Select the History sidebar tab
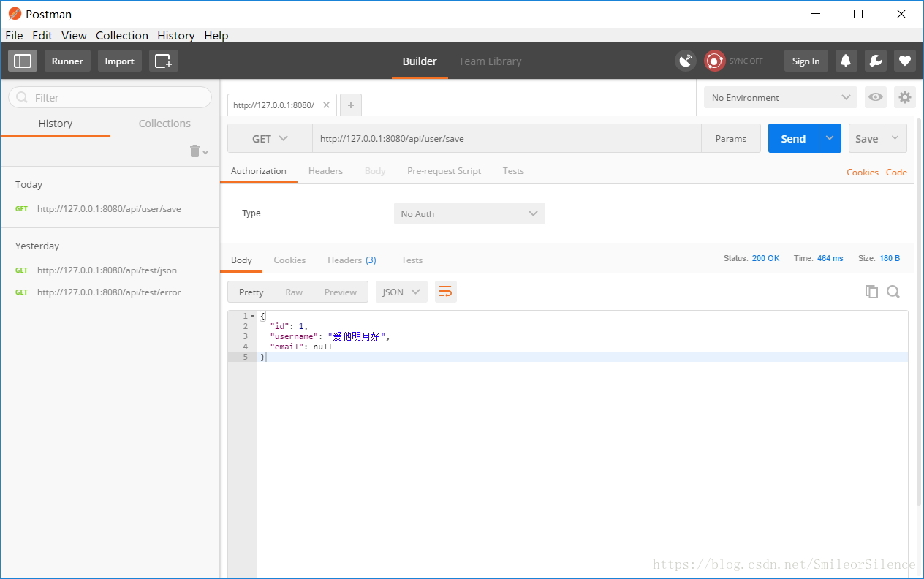The image size is (924, 579). tap(56, 124)
